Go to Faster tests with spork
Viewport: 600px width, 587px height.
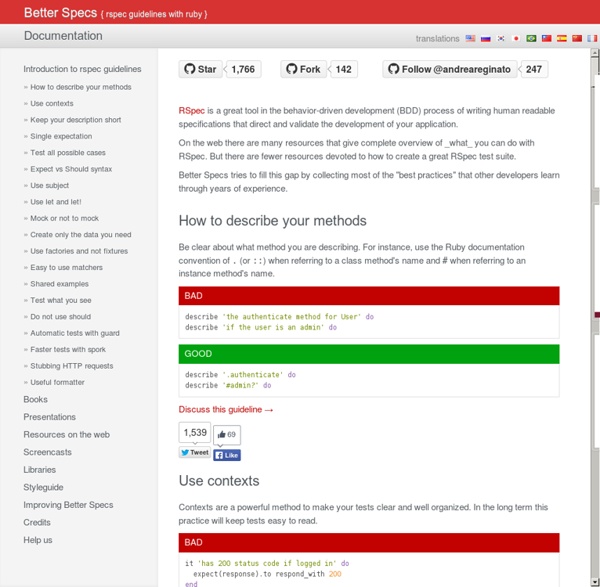point(68,349)
